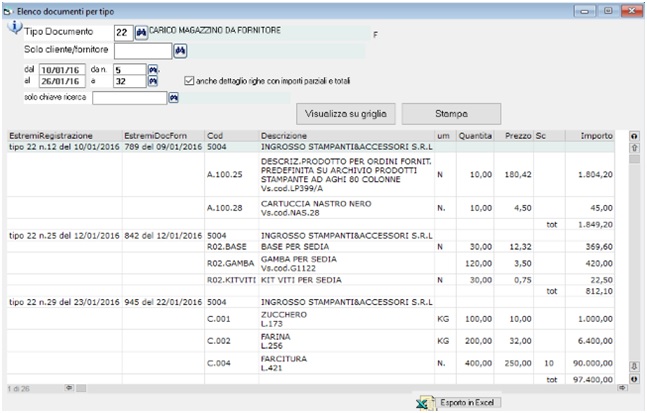Click total amount 97.400,00

[593, 380]
